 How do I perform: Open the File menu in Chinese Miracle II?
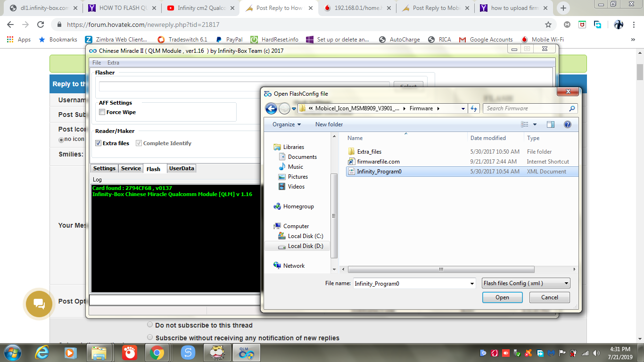(97, 63)
